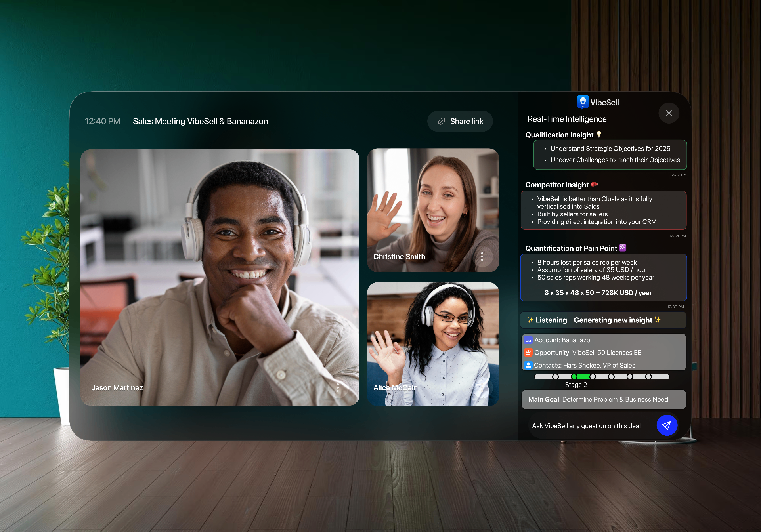Select the active Stage 2 green marker
761x532 pixels.
574,377
